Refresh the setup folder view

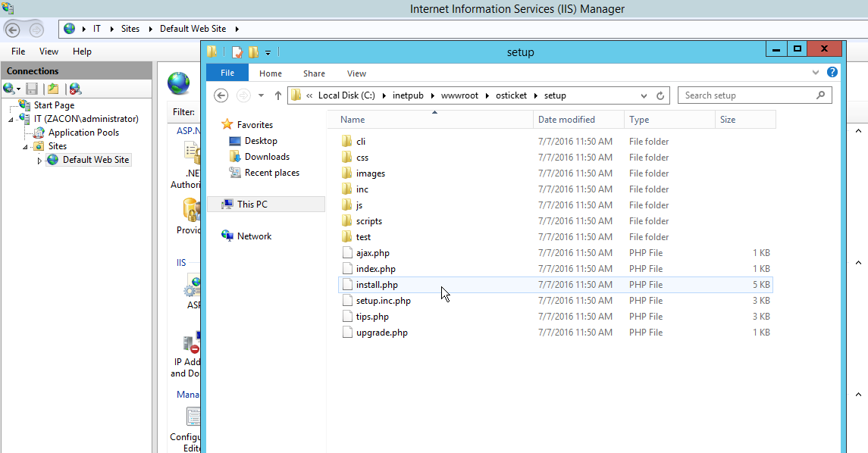tap(660, 95)
